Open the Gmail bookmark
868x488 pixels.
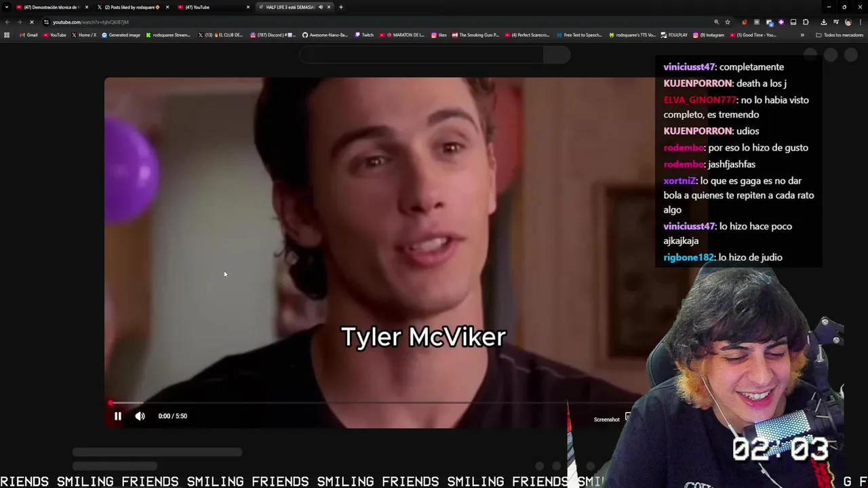click(x=28, y=35)
